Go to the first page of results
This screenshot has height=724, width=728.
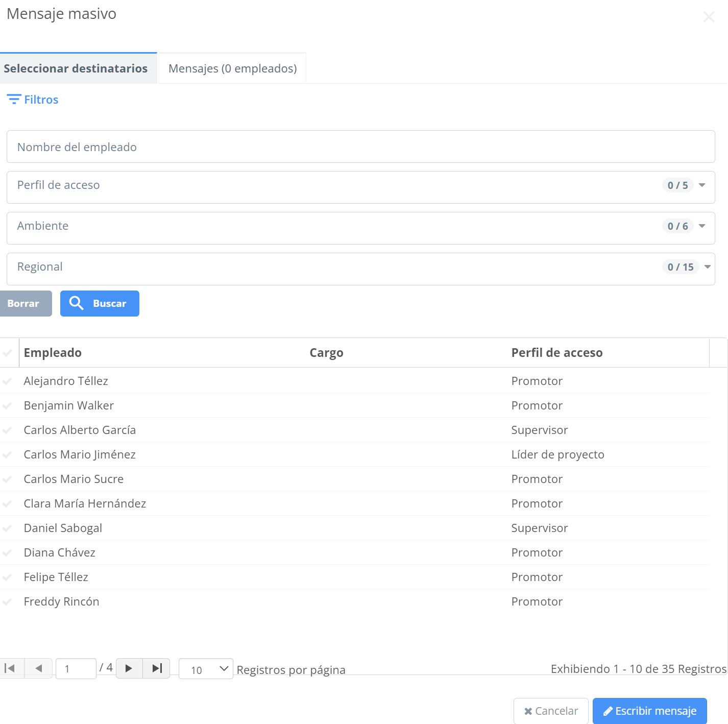pos(10,668)
